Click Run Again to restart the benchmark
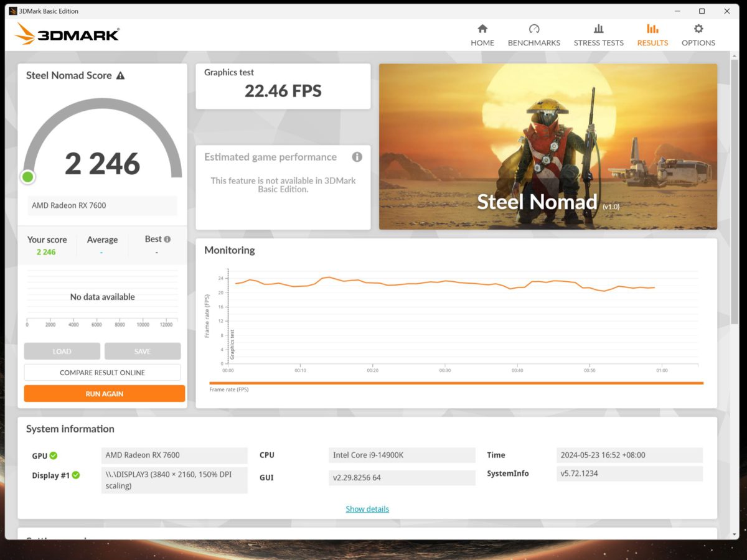 (104, 393)
